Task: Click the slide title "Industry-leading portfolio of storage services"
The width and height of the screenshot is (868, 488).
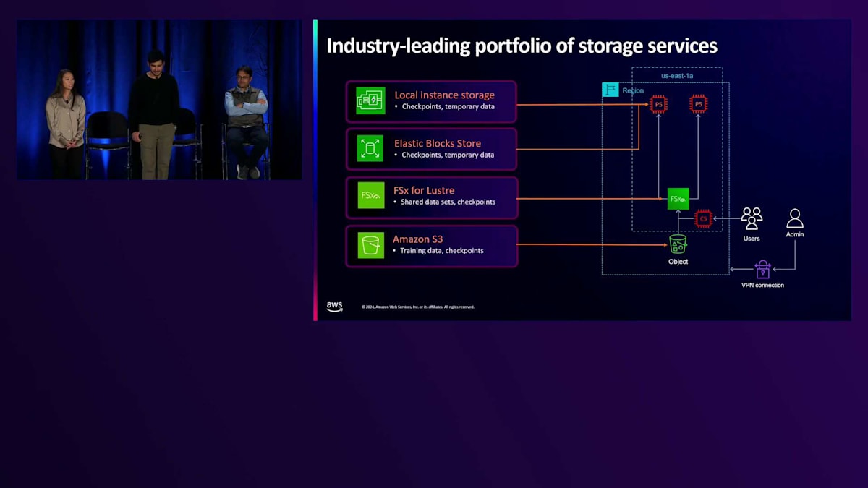Action: (522, 46)
